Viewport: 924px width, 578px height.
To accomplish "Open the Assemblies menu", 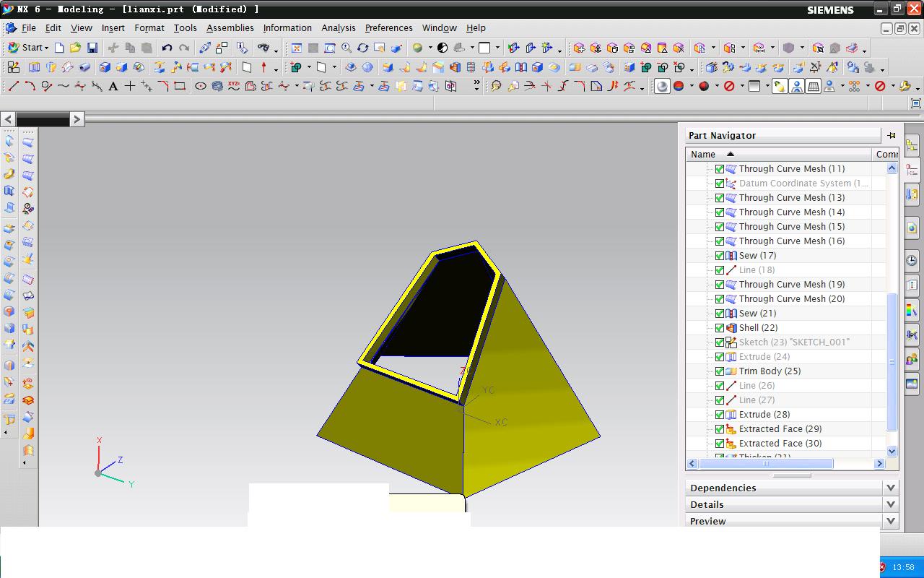I will pyautogui.click(x=230, y=27).
